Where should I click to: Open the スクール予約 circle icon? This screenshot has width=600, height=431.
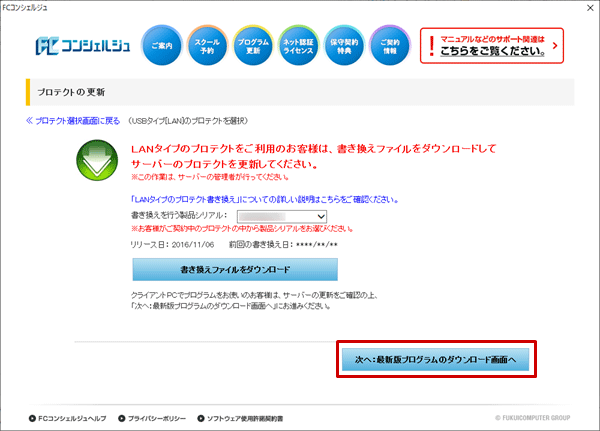click(207, 45)
